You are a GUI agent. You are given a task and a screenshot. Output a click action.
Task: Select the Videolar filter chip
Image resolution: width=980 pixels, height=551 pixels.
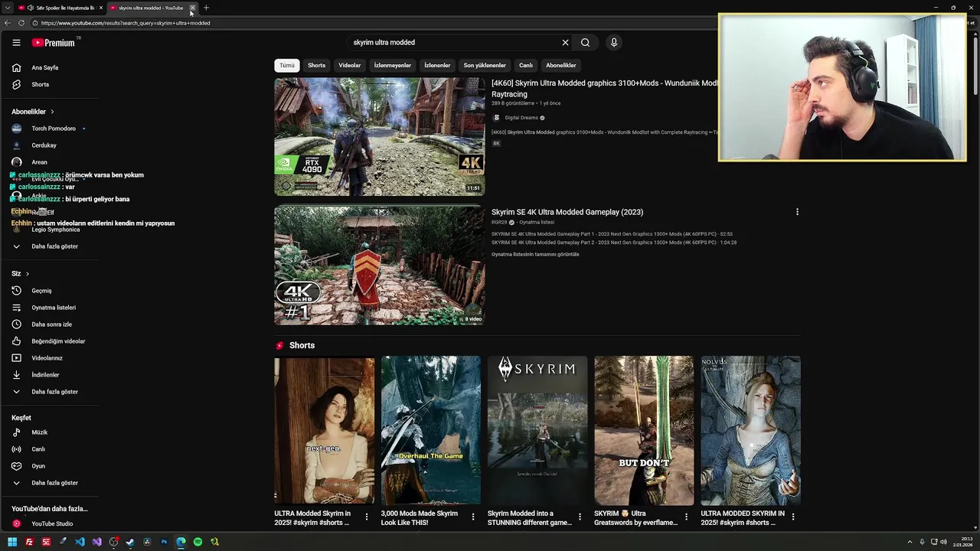(350, 65)
